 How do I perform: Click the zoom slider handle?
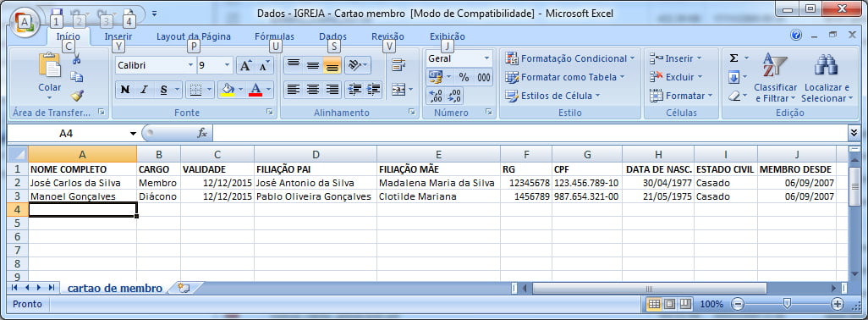coord(787,303)
